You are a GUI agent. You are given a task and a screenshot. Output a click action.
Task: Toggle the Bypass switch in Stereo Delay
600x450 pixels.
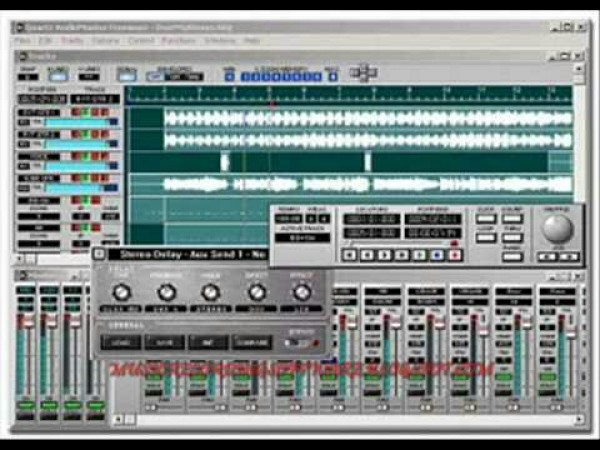(302, 343)
